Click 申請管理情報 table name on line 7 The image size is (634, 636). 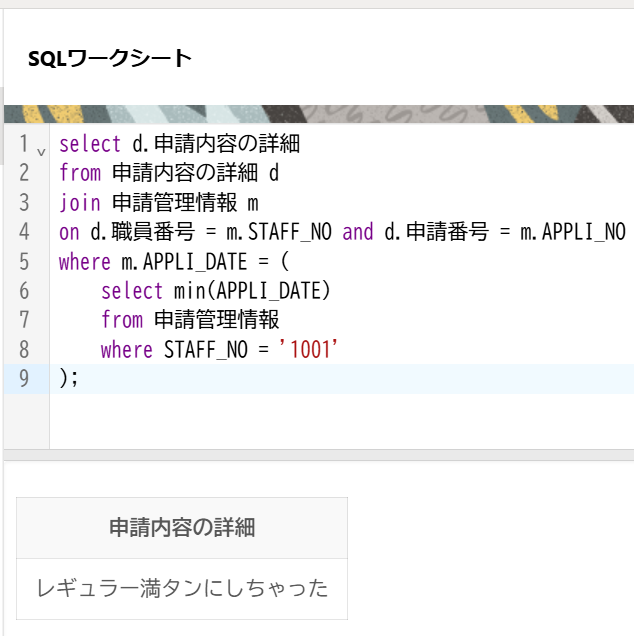point(217,320)
